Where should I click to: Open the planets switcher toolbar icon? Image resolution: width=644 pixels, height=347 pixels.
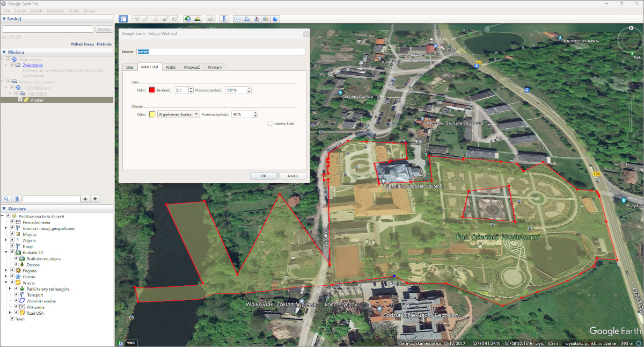(211, 19)
